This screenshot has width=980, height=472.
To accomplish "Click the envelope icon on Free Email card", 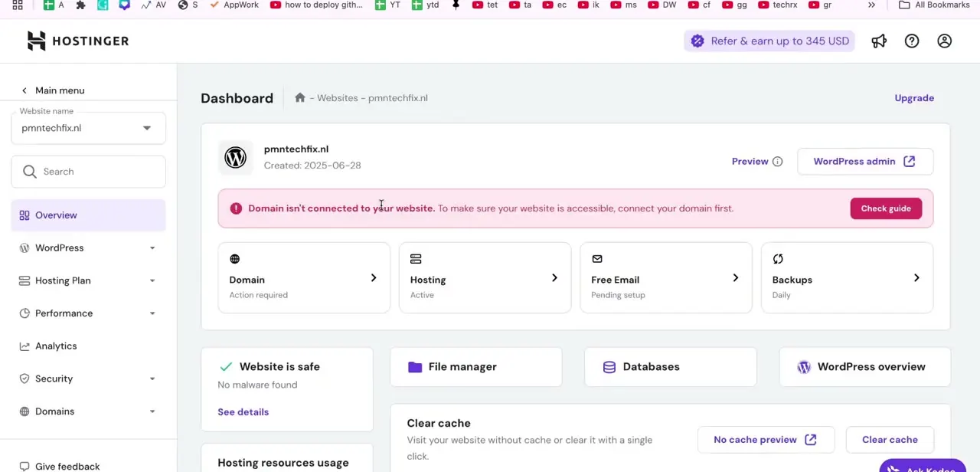I will (597, 259).
